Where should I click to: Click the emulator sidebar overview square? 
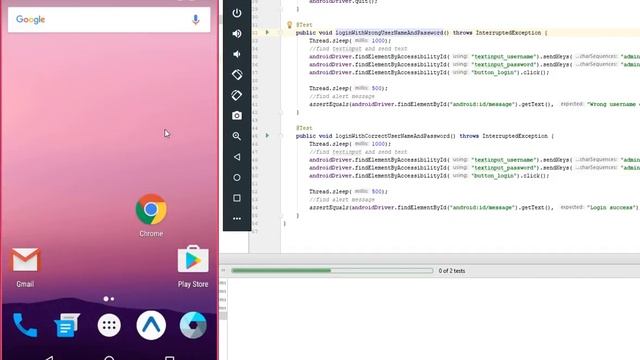point(237,198)
